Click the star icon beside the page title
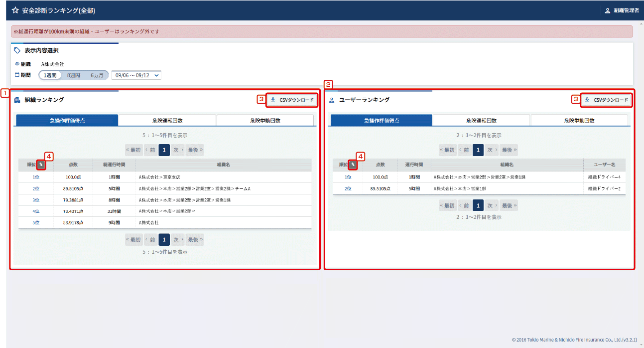Viewport: 644px width, 348px height. point(15,10)
